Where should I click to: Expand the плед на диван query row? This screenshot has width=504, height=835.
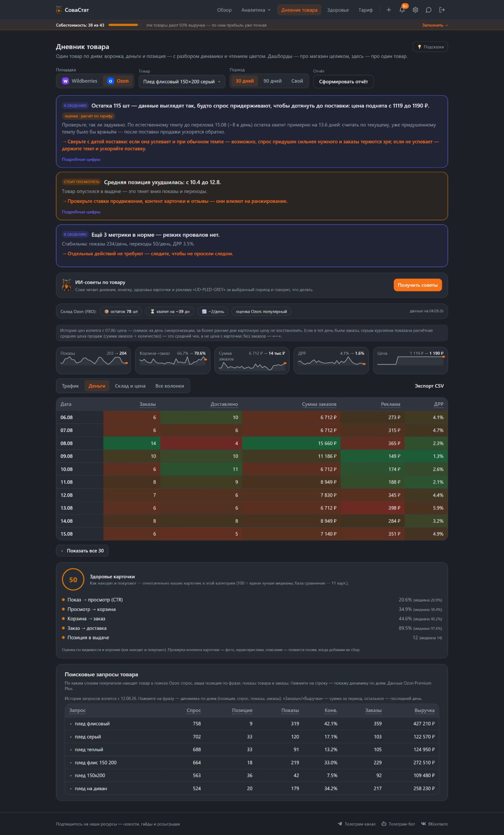coord(252,789)
